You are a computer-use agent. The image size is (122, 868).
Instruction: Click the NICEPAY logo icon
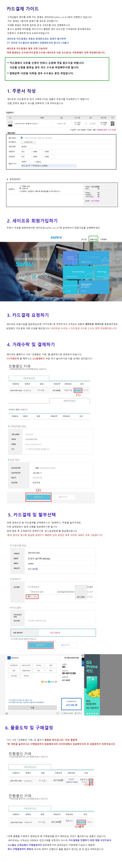click(x=9, y=658)
